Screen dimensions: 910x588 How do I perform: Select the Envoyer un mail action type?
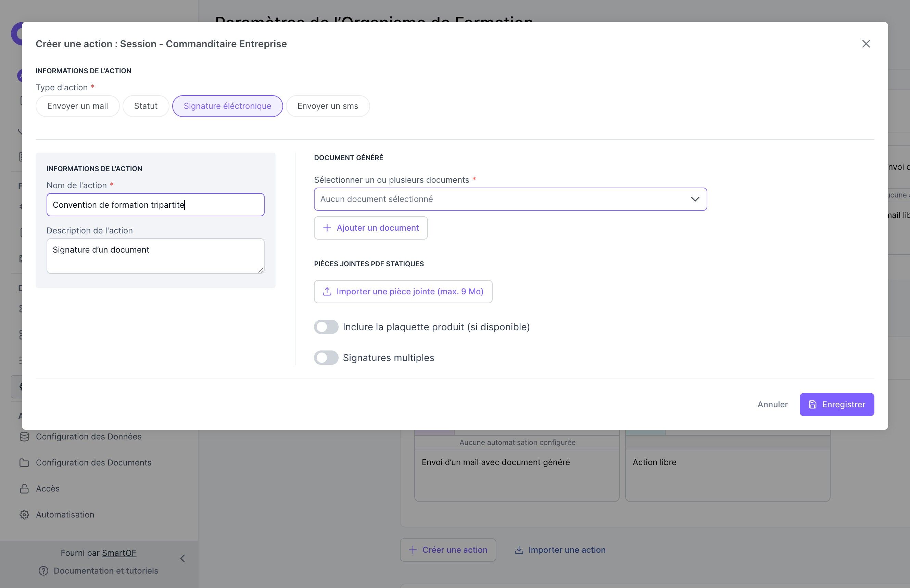77,106
